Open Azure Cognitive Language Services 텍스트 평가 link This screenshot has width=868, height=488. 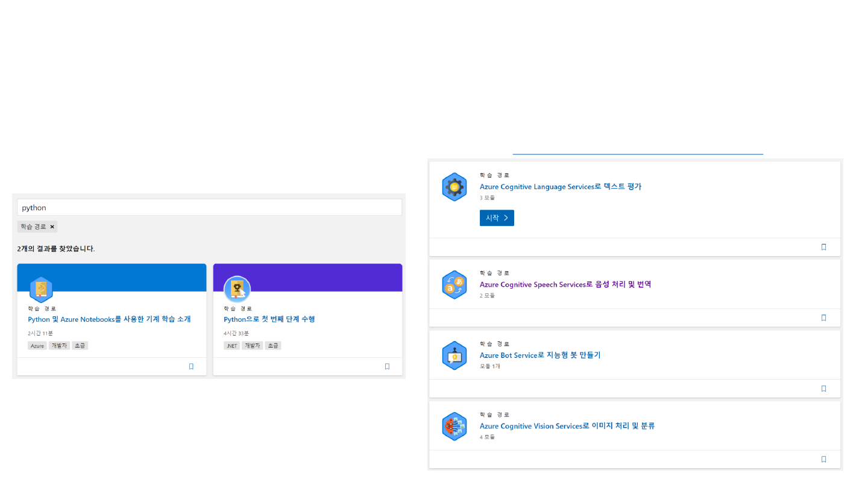pos(560,187)
